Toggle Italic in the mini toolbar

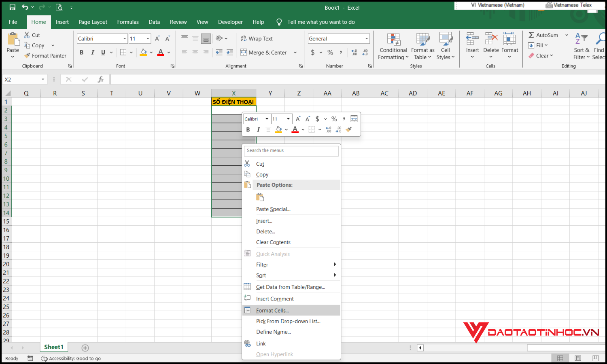258,130
